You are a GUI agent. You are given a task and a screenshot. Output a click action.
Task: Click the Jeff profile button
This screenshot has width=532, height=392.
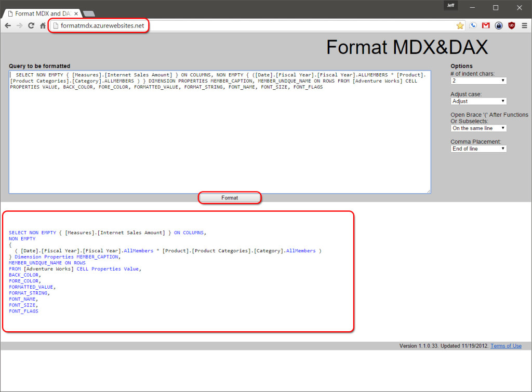[450, 5]
